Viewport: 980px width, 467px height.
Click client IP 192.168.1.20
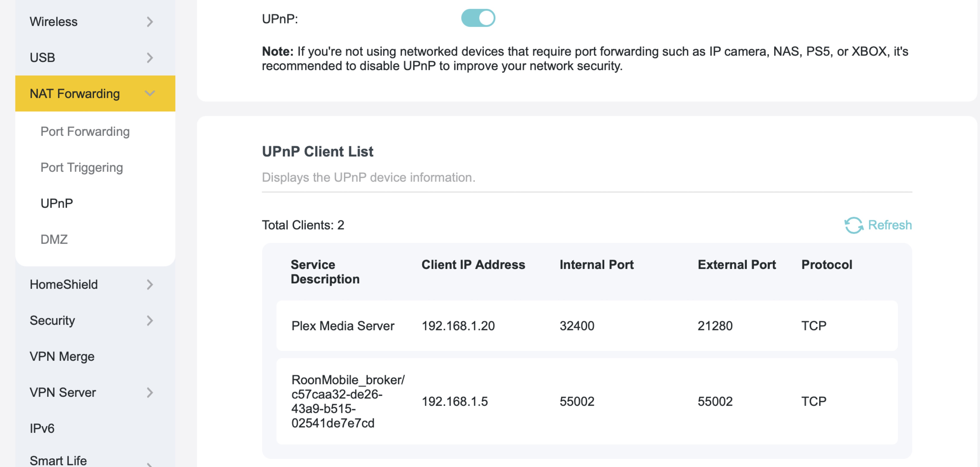click(x=458, y=326)
